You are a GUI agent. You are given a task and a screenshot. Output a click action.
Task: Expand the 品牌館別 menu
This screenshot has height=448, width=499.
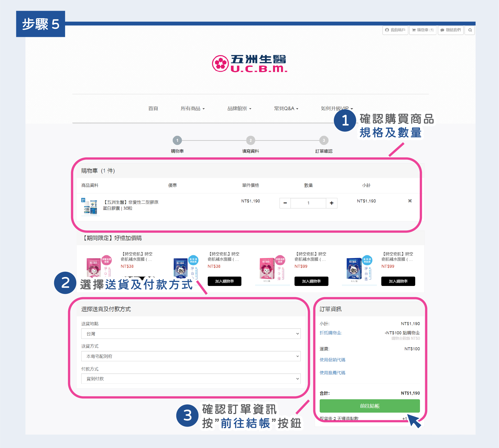[239, 109]
